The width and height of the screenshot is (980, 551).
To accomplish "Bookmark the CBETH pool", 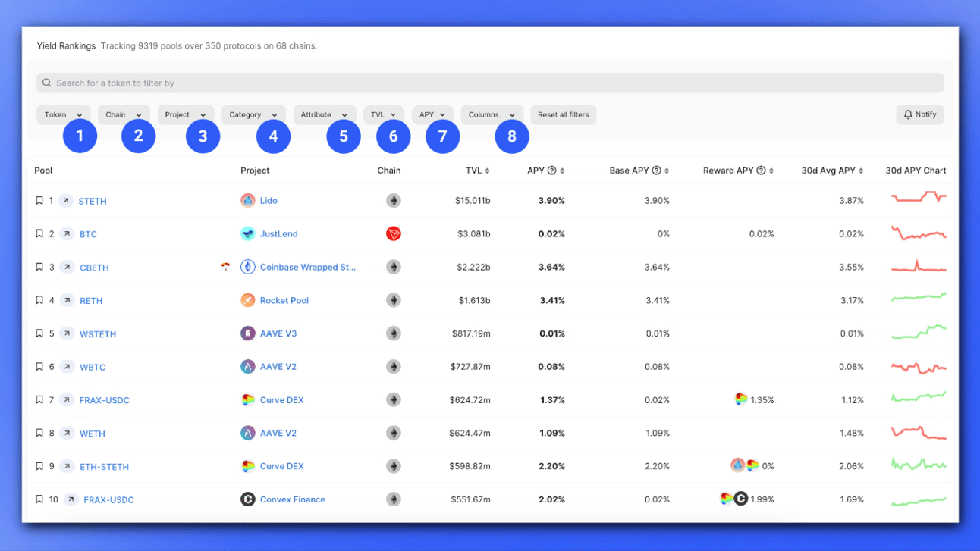I will click(x=39, y=268).
